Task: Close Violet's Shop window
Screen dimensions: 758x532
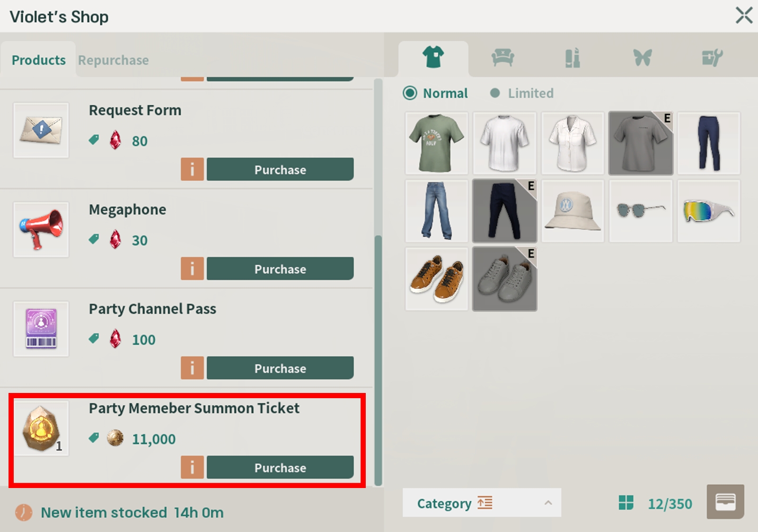Action: [744, 15]
